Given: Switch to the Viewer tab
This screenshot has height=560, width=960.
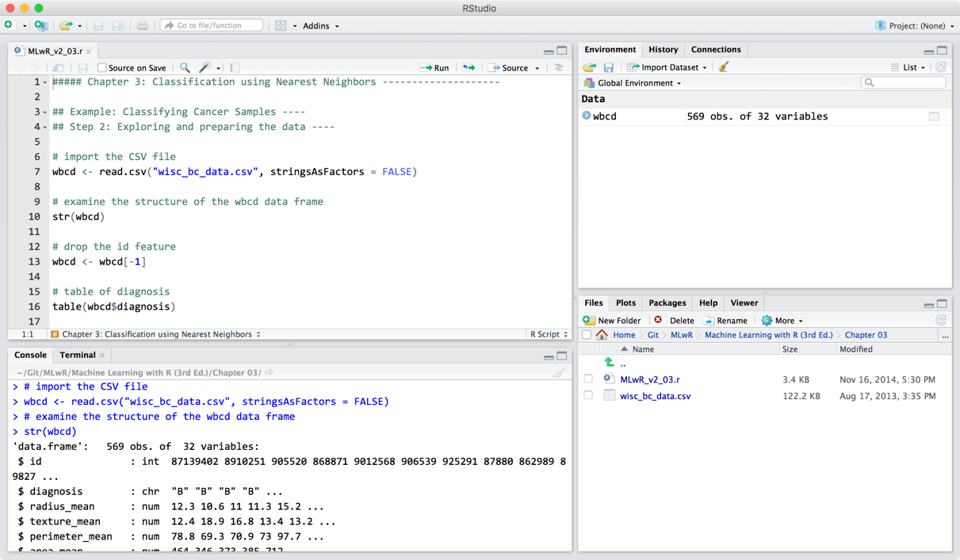Looking at the screenshot, I should coord(744,303).
